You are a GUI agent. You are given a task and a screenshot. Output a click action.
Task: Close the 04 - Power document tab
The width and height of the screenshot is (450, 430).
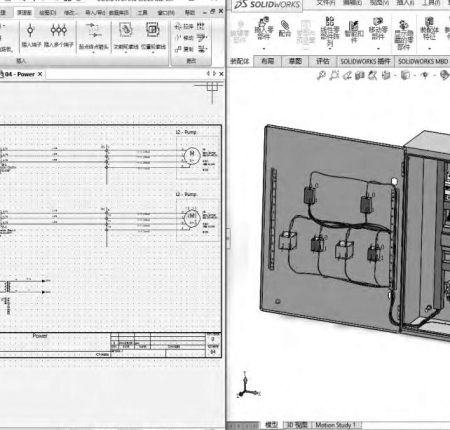point(40,74)
